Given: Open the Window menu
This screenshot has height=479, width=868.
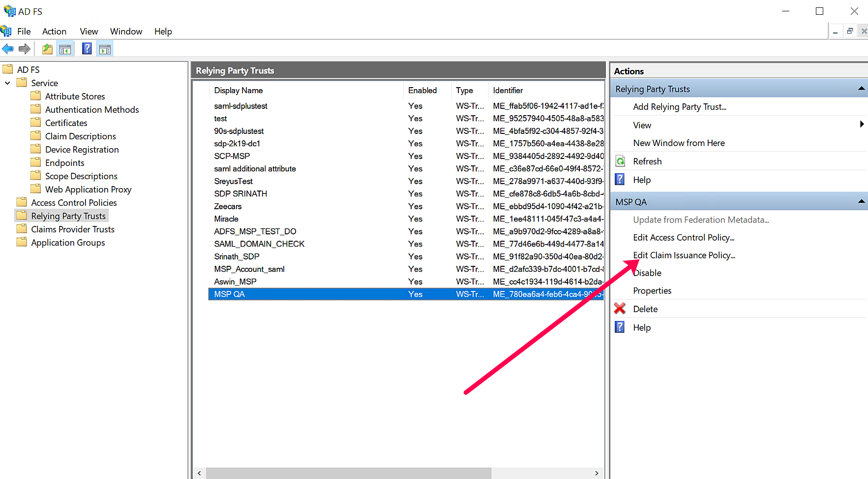Looking at the screenshot, I should pos(126,32).
